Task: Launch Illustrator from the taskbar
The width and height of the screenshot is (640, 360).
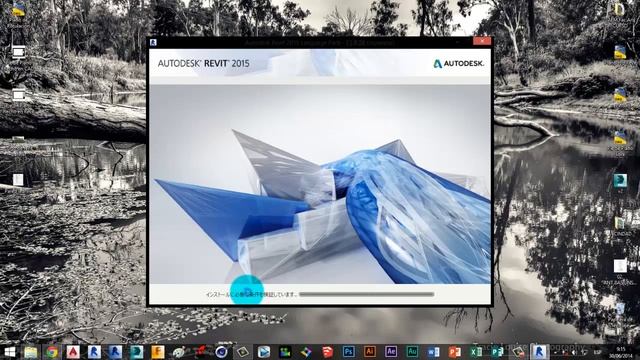Action: point(369,351)
